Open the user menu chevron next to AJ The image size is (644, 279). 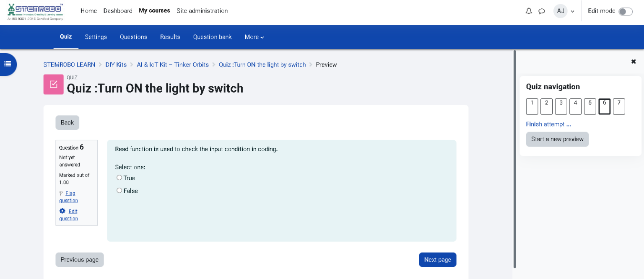(x=572, y=11)
